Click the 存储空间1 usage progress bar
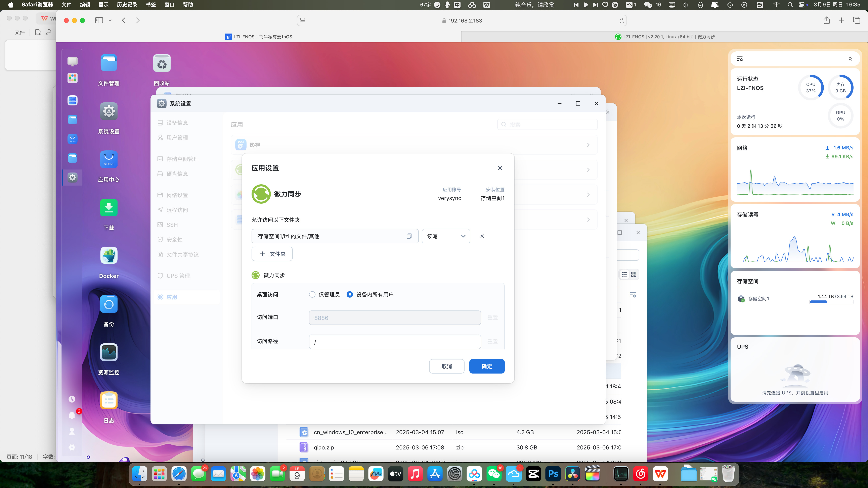Image resolution: width=868 pixels, height=488 pixels. click(832, 302)
